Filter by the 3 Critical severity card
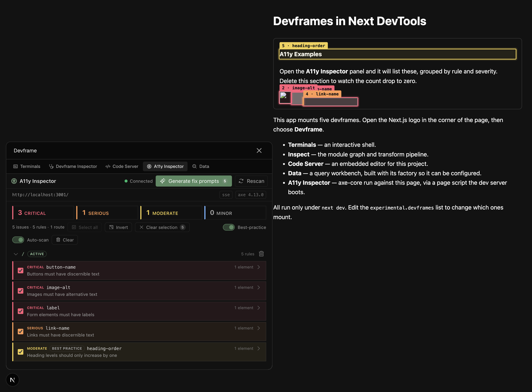The width and height of the screenshot is (532, 392). [x=43, y=213]
